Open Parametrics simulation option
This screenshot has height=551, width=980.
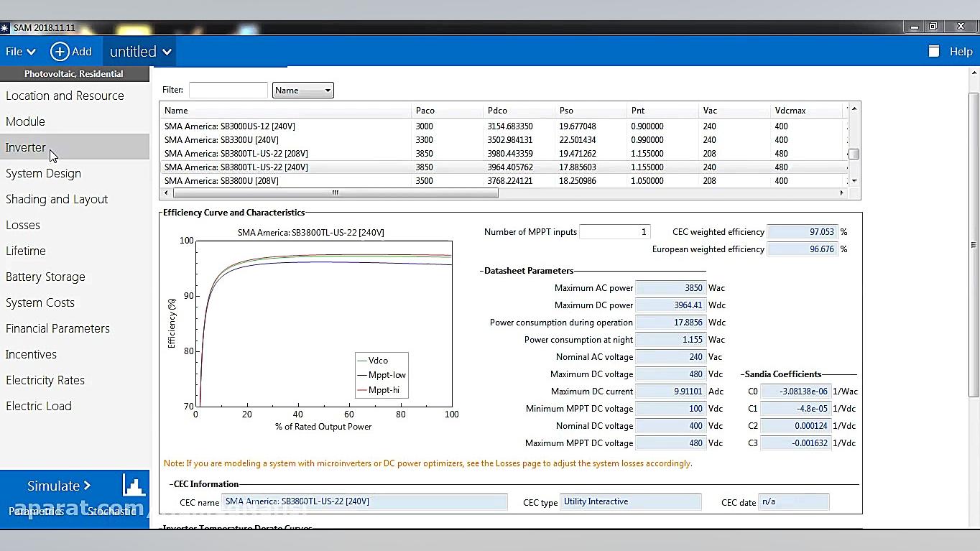tap(36, 511)
